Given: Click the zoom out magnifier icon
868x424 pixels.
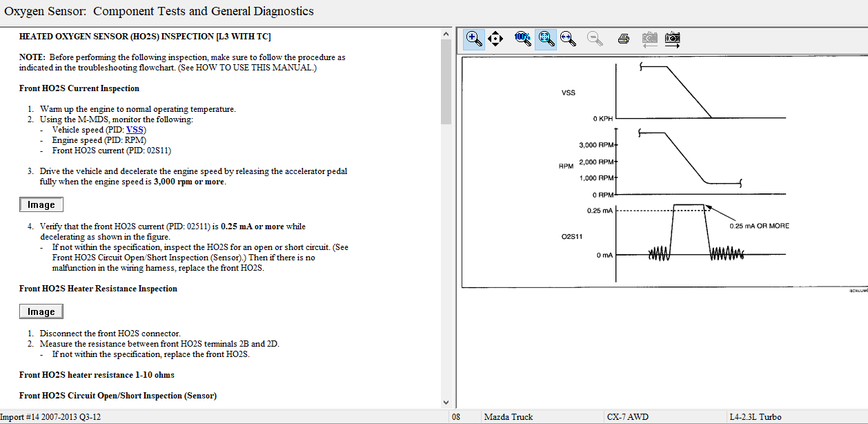Looking at the screenshot, I should point(595,39).
